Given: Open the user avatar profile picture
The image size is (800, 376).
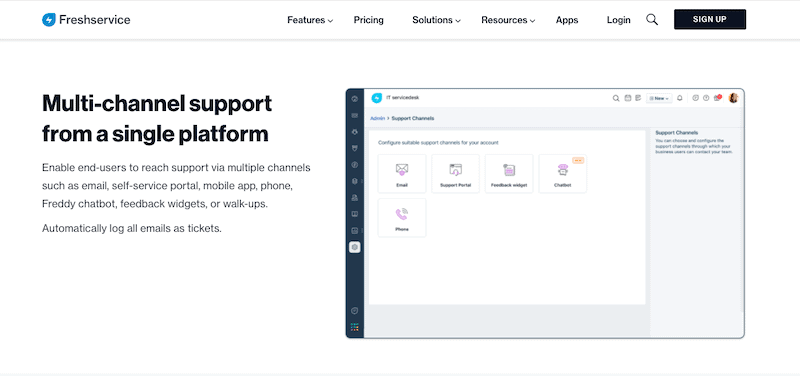Looking at the screenshot, I should pyautogui.click(x=733, y=98).
